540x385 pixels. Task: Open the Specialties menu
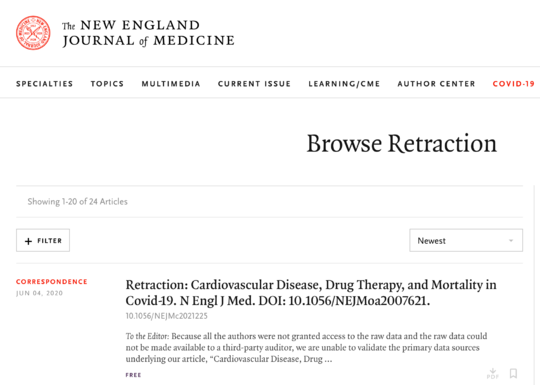tap(44, 84)
